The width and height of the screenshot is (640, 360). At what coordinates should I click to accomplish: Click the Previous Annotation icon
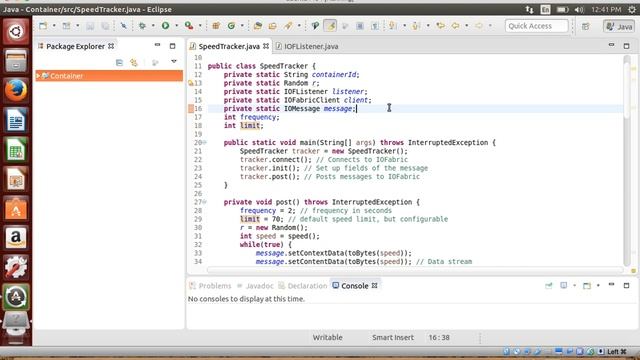tap(416, 26)
